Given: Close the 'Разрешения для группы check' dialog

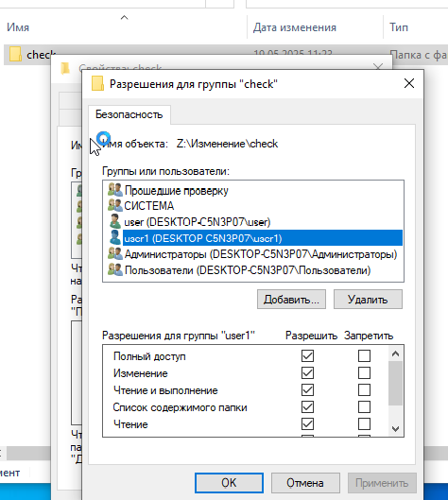Looking at the screenshot, I should [409, 83].
